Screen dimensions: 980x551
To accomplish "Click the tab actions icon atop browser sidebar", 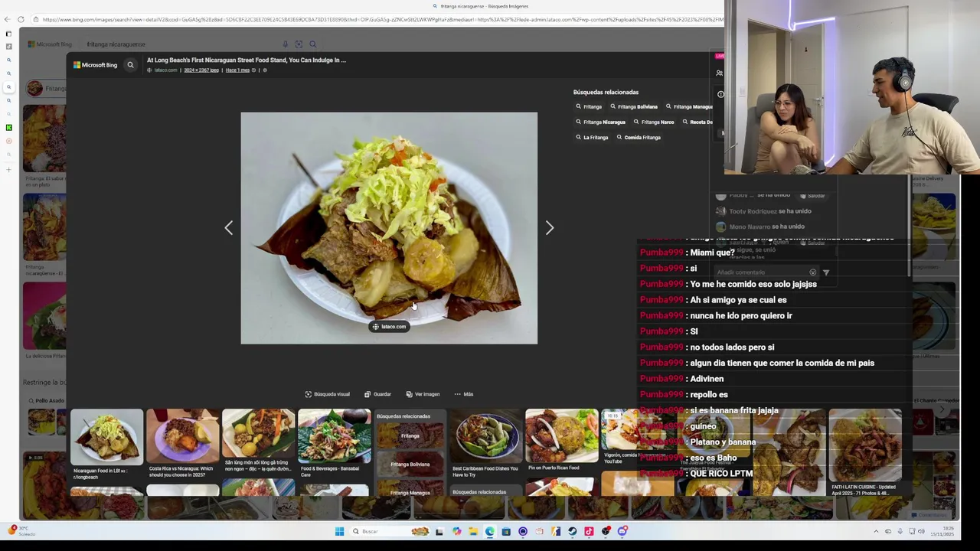I will pos(8,34).
